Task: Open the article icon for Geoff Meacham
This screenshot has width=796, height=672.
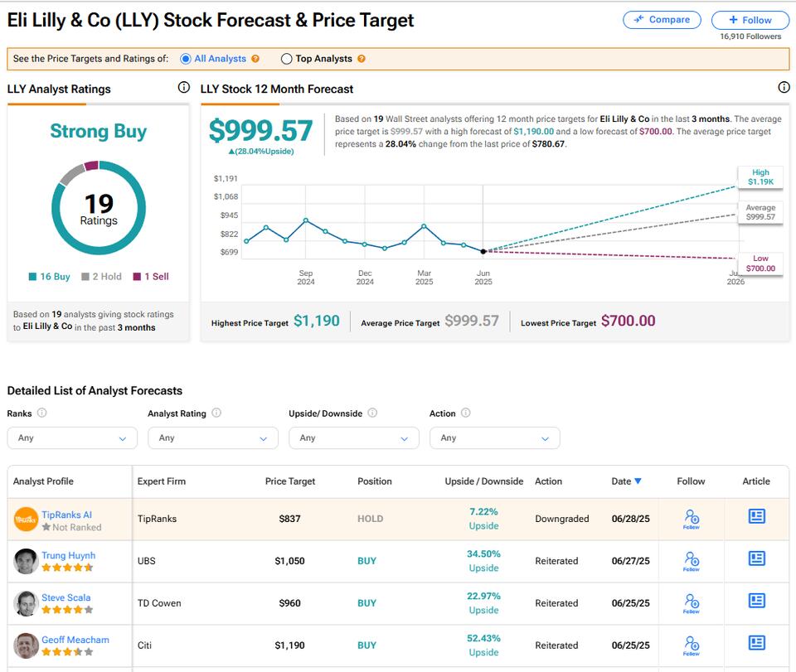Action: [756, 642]
